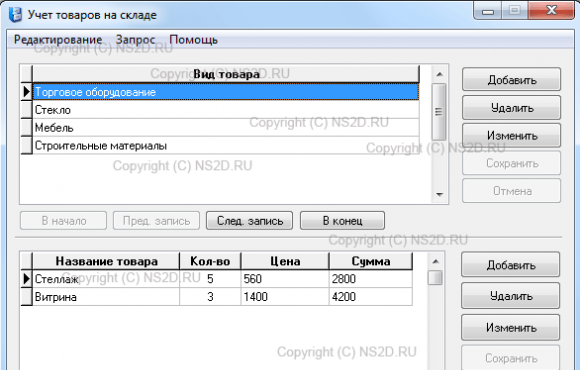Image resolution: width=580 pixels, height=370 pixels.
Task: Click the up arrow of upper grid scrollbar
Action: [x=439, y=74]
